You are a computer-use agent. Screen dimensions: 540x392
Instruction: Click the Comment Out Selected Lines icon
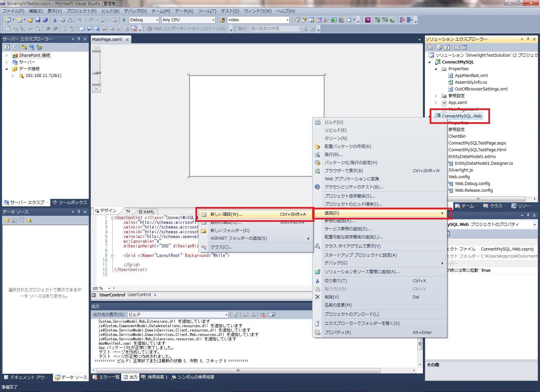[65, 29]
